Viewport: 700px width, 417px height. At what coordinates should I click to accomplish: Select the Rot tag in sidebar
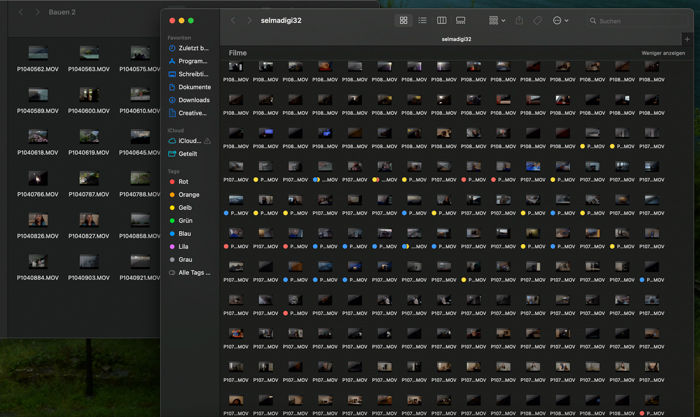183,182
